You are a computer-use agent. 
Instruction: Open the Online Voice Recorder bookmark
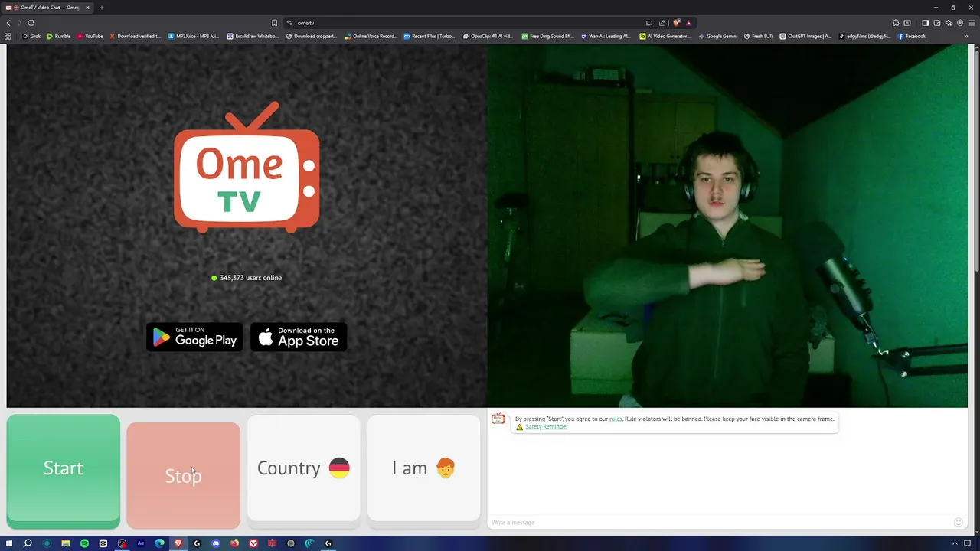click(x=371, y=36)
